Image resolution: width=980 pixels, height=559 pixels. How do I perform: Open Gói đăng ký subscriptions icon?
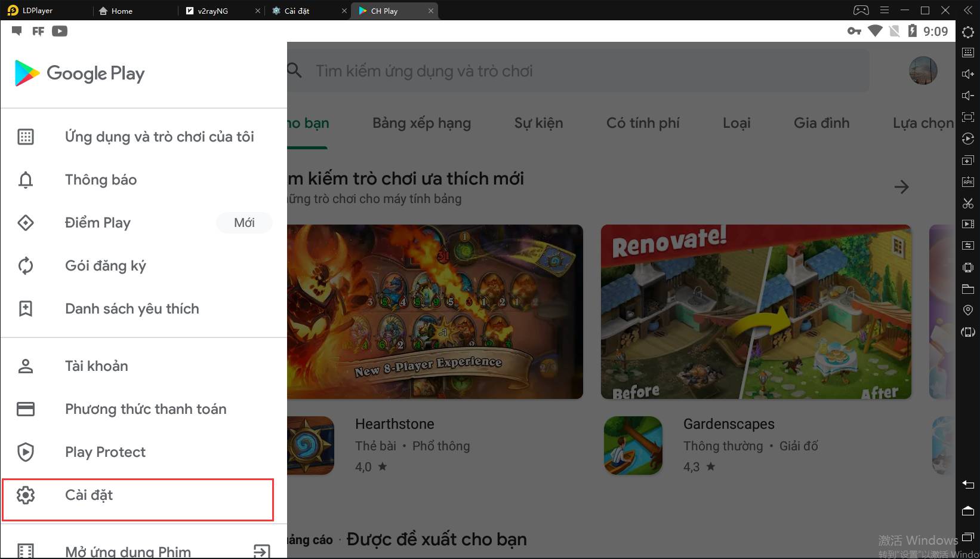click(x=26, y=266)
